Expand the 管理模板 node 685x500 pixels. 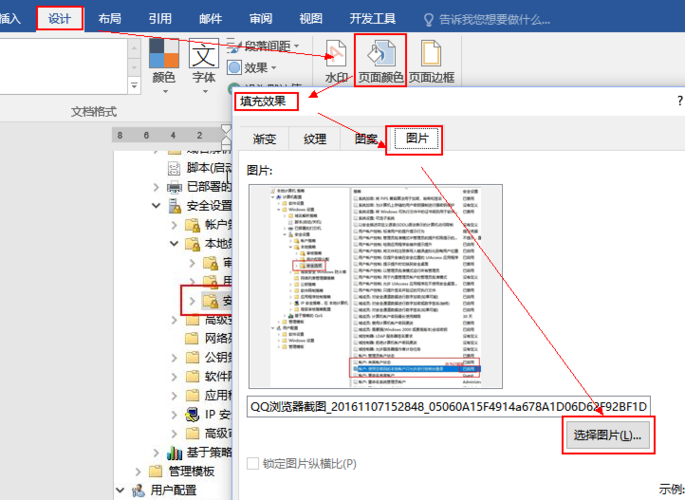138,471
